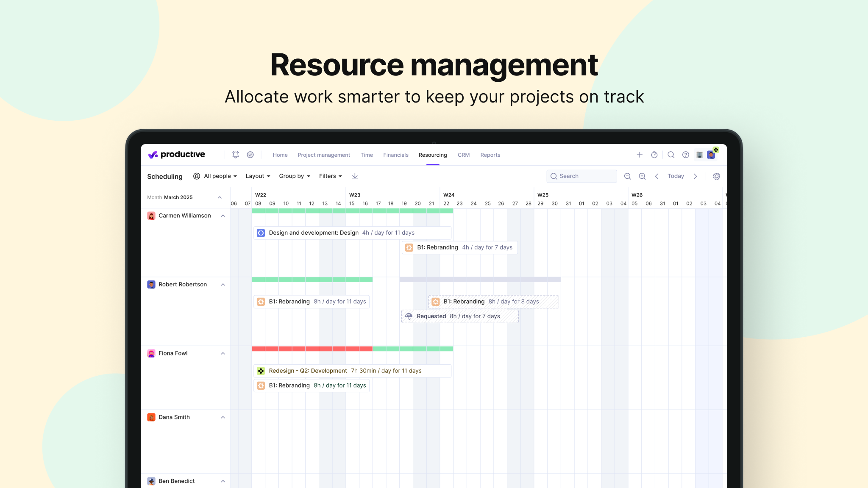Click the help question mark icon
Image resolution: width=868 pixels, height=488 pixels.
pos(686,155)
